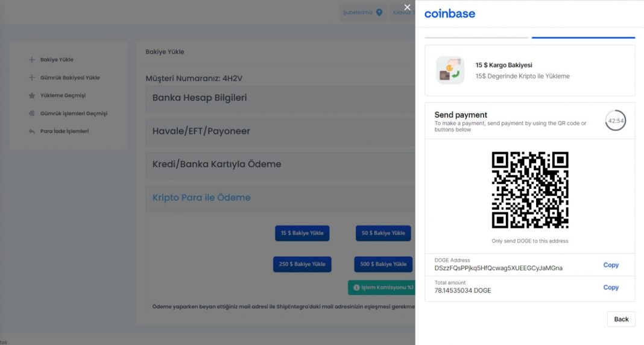Copy the DOGE address
This screenshot has width=644, height=345.
tap(611, 265)
